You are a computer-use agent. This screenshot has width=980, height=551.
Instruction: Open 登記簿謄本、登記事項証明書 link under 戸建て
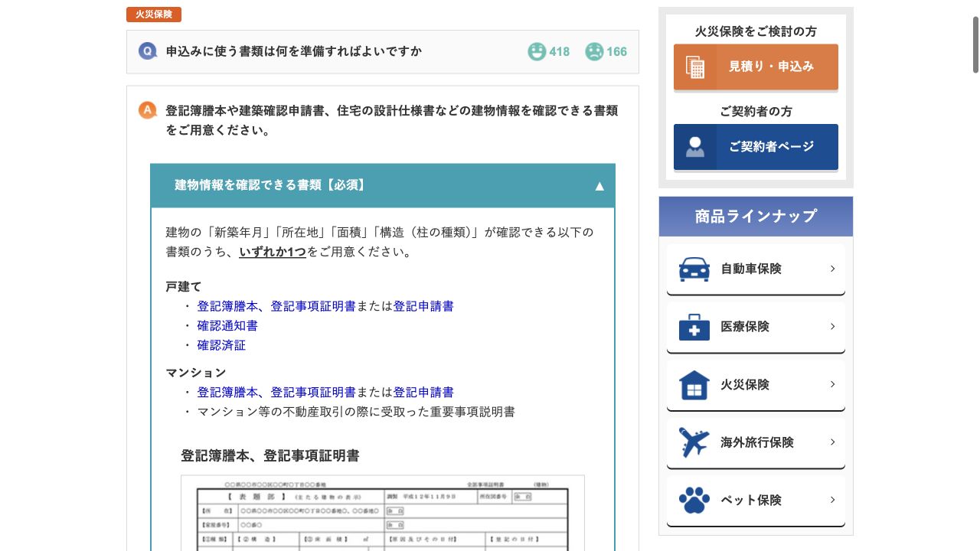point(276,306)
